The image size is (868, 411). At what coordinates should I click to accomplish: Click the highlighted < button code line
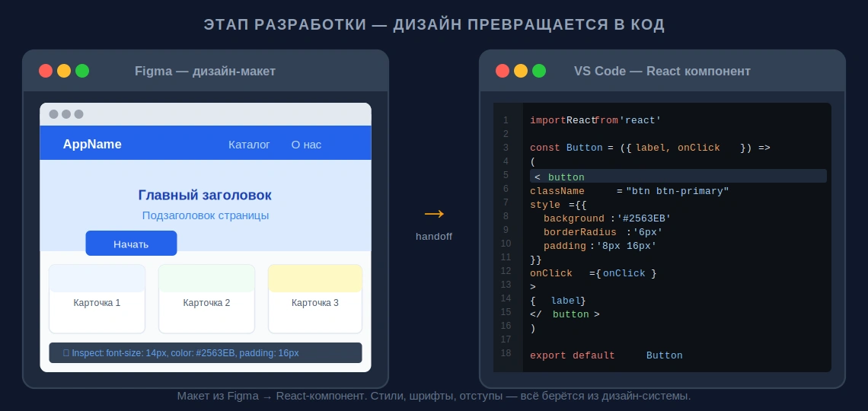click(678, 176)
